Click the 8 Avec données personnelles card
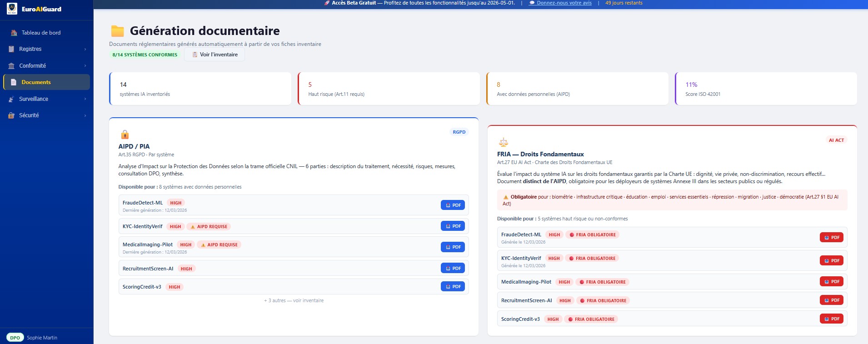This screenshot has height=344, width=868. coord(577,89)
